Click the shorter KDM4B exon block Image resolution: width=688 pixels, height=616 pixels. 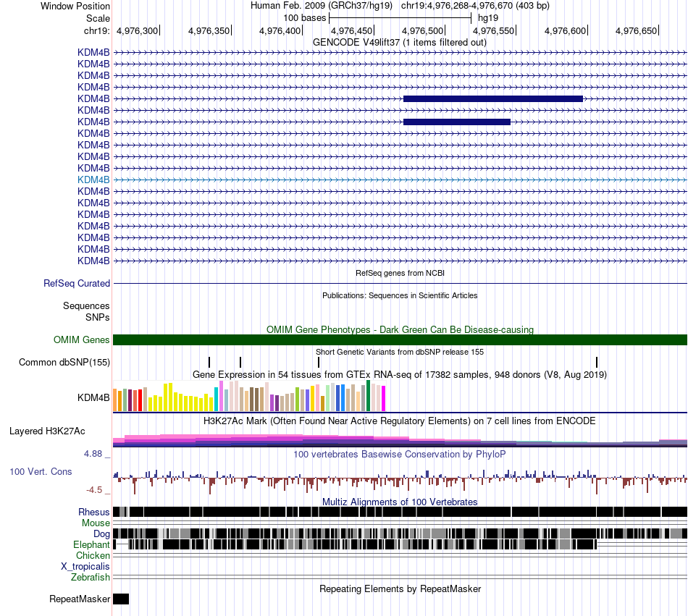(x=457, y=122)
